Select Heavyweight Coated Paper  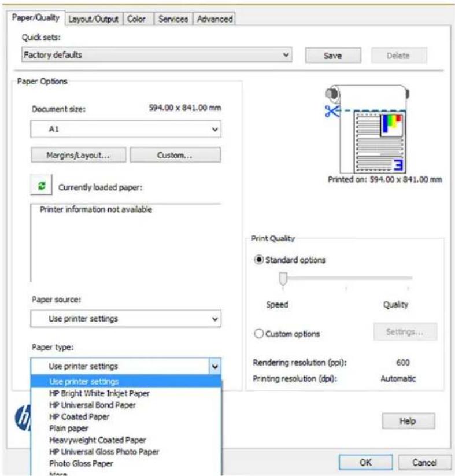click(x=126, y=440)
